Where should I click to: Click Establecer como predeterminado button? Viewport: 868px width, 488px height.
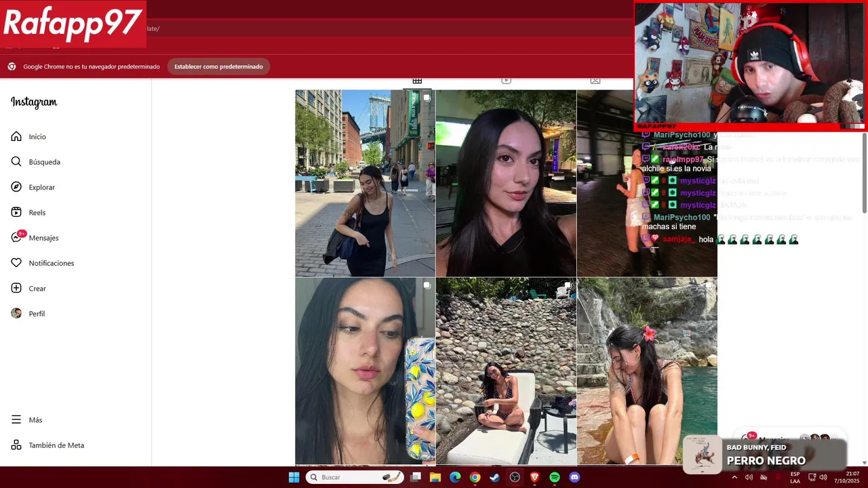point(218,66)
